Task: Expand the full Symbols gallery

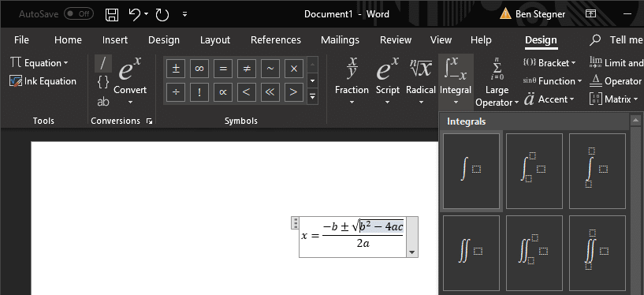Action: tap(312, 96)
